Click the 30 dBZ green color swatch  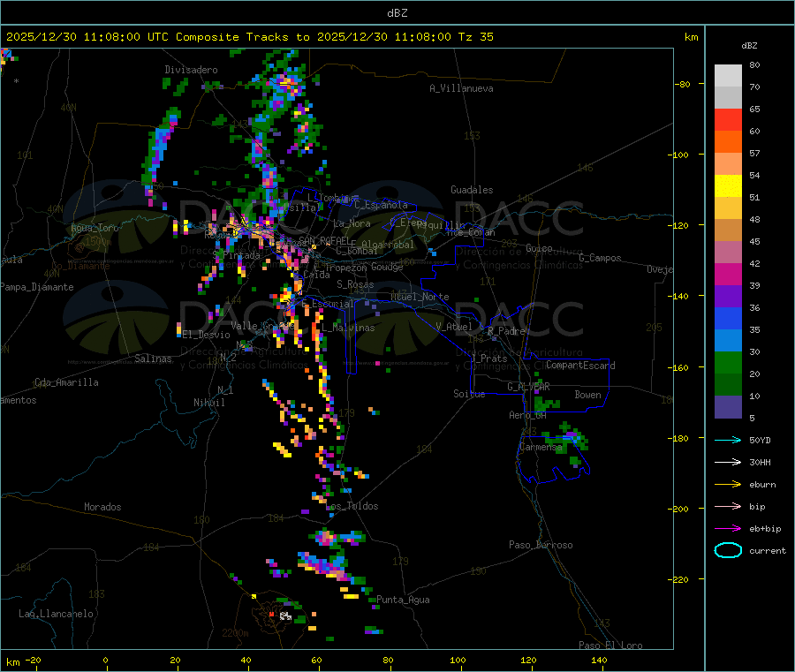coord(728,362)
